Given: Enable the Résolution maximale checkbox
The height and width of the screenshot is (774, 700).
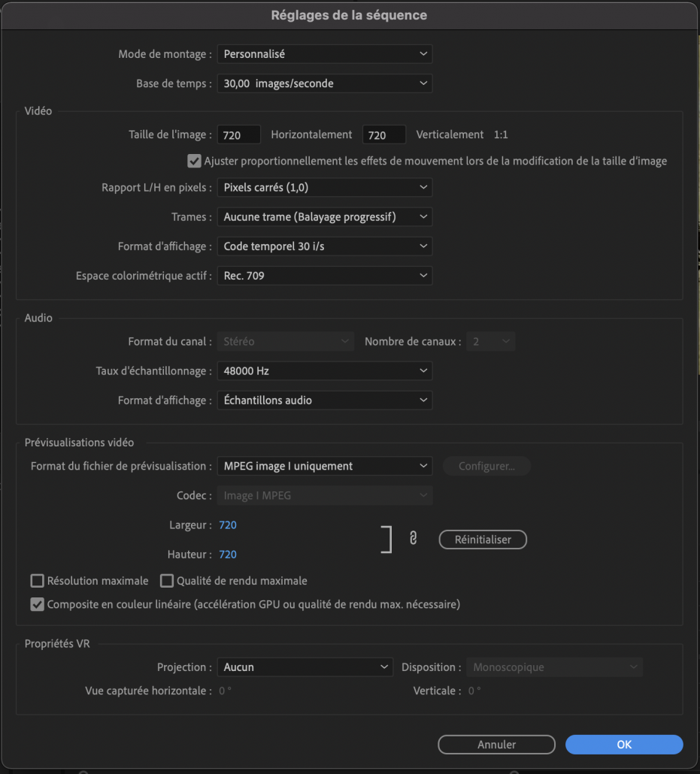Looking at the screenshot, I should [37, 581].
